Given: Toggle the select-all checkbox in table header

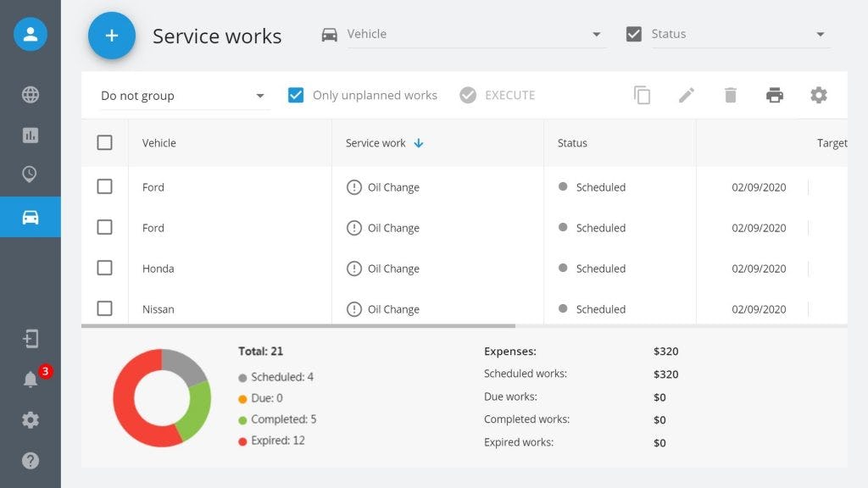Looking at the screenshot, I should (x=105, y=142).
